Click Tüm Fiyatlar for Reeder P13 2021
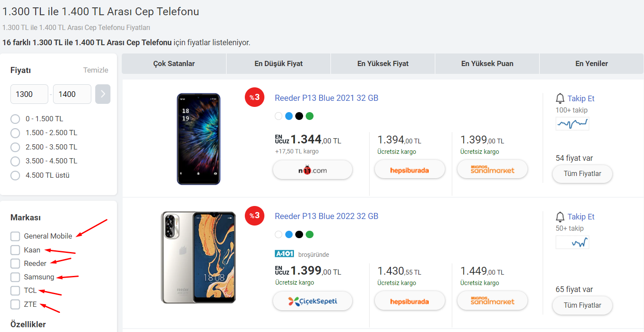The image size is (644, 332). coord(582,174)
